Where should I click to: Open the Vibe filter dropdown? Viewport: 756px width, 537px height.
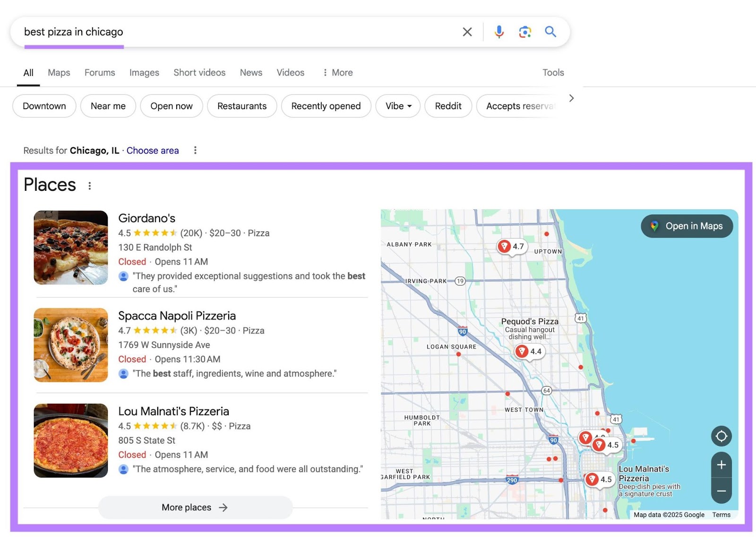pyautogui.click(x=397, y=106)
